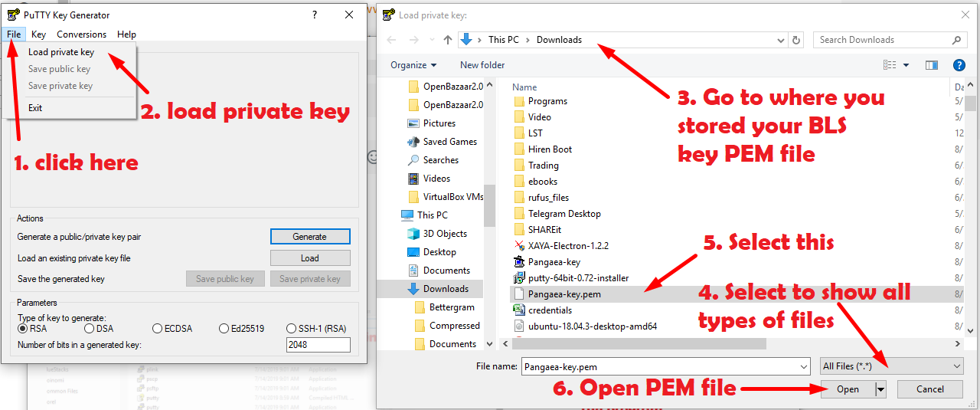
Task: Open the Key menu
Action: pos(38,34)
